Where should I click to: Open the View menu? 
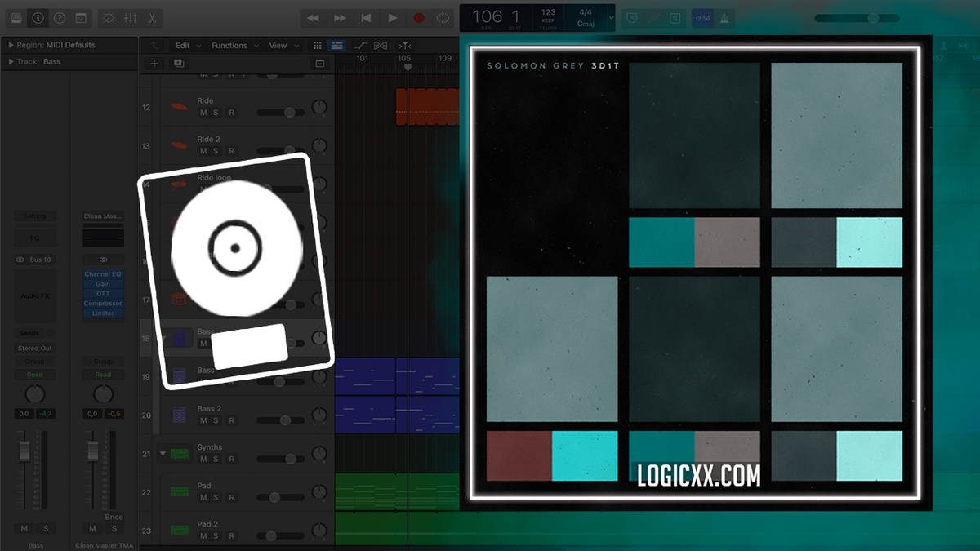point(277,45)
